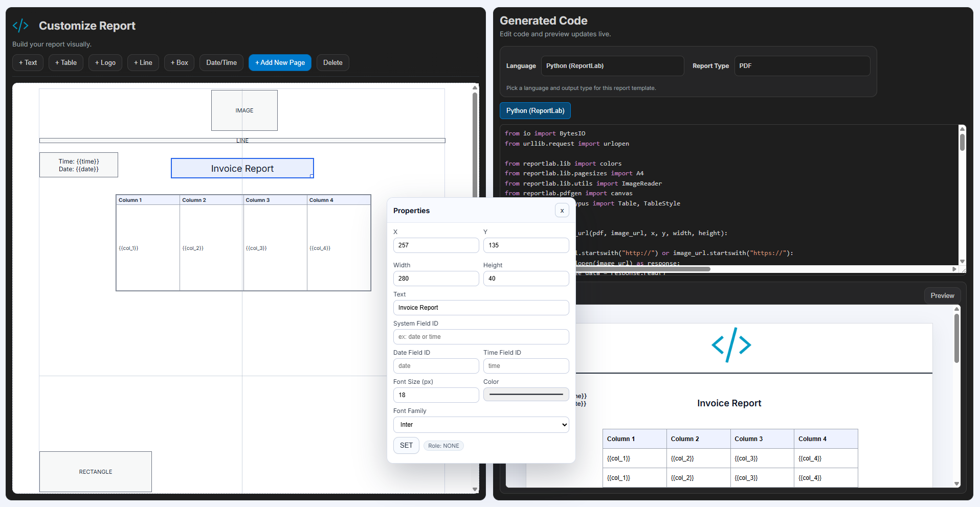Viewport: 980px width, 507px height.
Task: Select the Preview tab above the report
Action: (x=942, y=295)
